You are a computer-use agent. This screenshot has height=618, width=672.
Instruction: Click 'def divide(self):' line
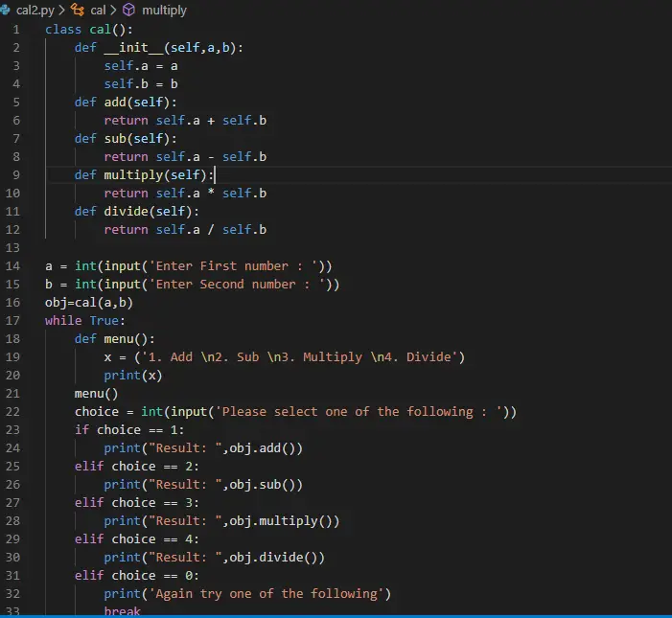(x=137, y=212)
